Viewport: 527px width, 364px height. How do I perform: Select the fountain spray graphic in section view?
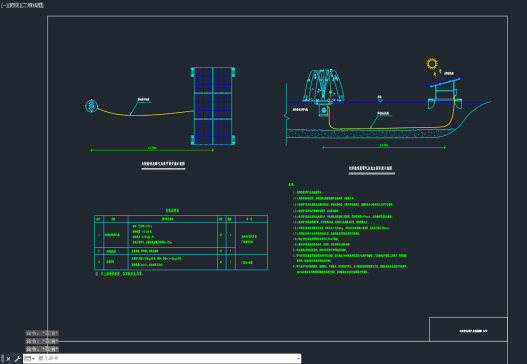click(x=323, y=85)
